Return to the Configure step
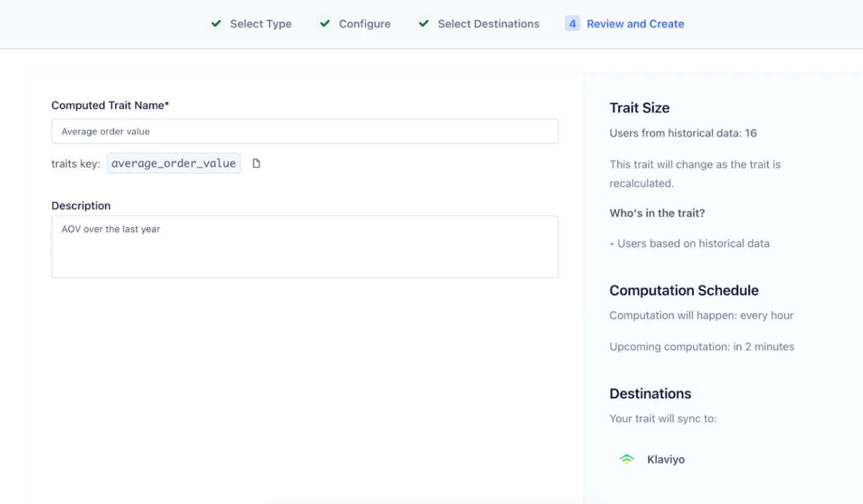 click(x=364, y=24)
